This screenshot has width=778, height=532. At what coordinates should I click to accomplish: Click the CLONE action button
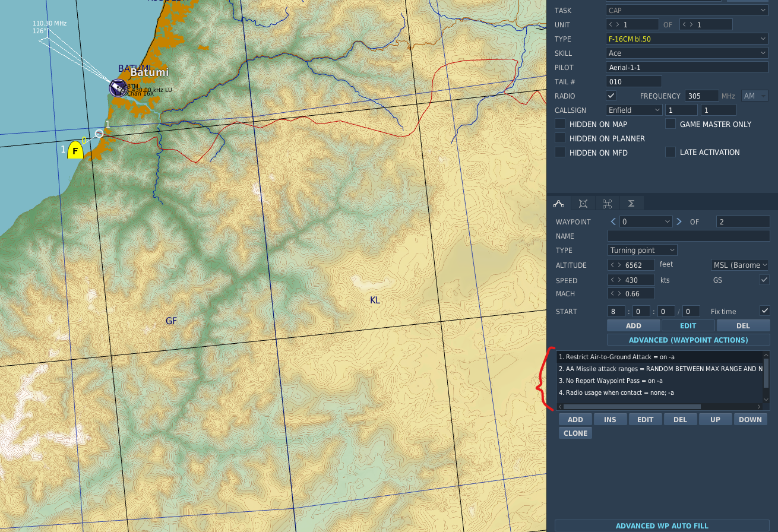pyautogui.click(x=575, y=433)
